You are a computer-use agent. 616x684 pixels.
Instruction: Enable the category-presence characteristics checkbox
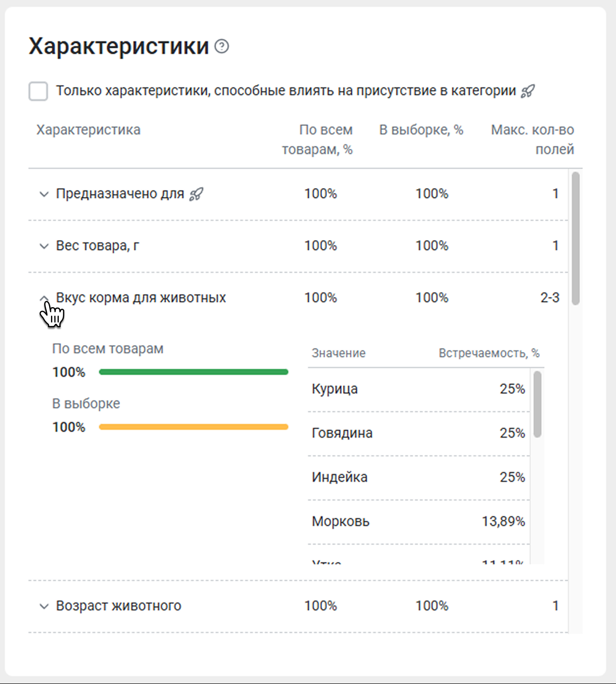pyautogui.click(x=38, y=91)
